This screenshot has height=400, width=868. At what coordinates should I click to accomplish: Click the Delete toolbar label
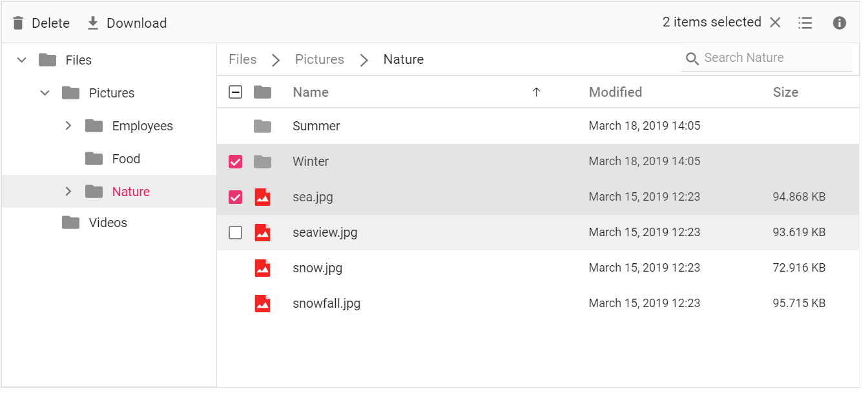(x=50, y=23)
